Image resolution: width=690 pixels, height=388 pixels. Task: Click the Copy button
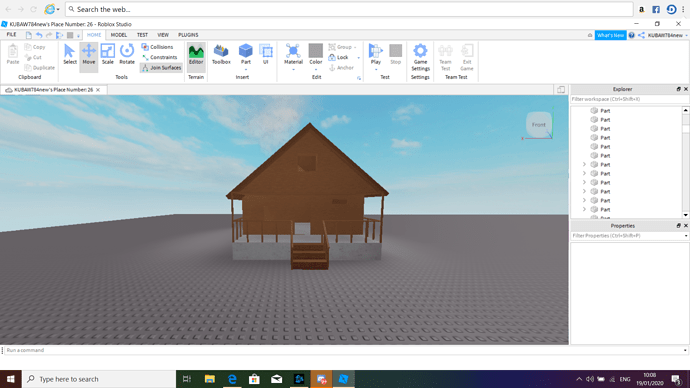point(35,47)
